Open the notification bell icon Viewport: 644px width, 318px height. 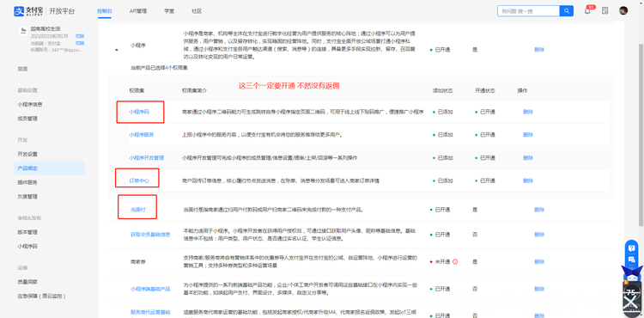tap(587, 11)
